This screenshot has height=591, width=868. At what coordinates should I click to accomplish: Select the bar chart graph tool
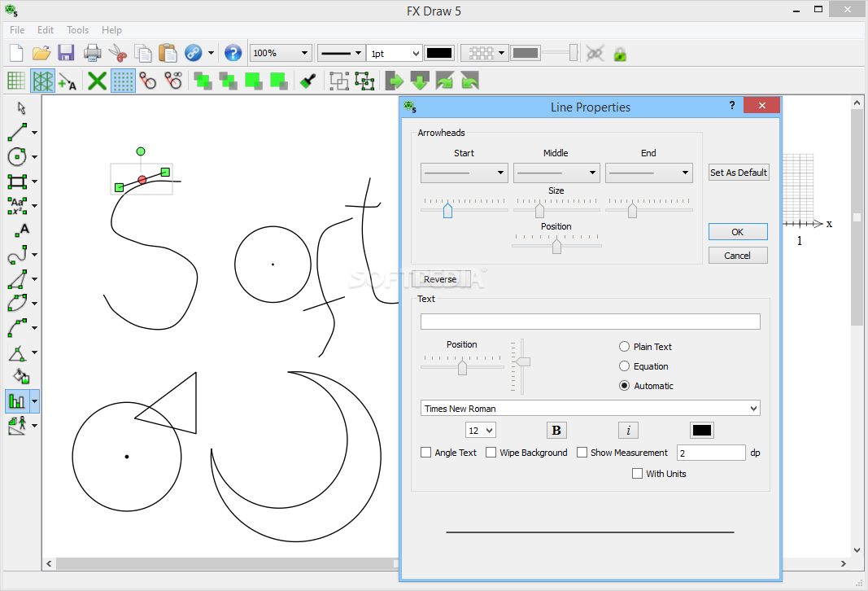coord(17,401)
